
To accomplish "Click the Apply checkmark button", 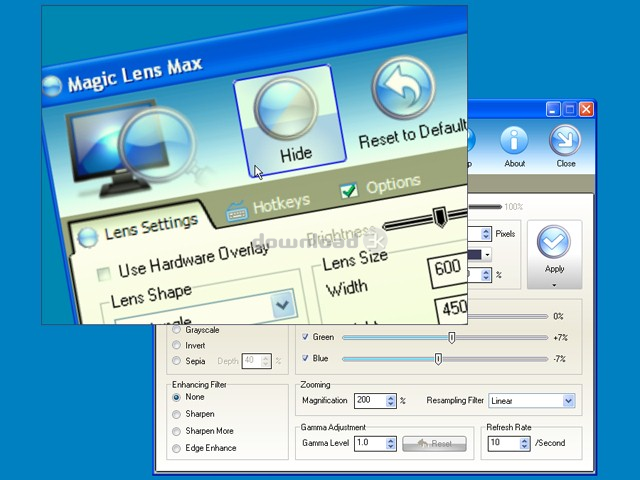I will pos(554,254).
